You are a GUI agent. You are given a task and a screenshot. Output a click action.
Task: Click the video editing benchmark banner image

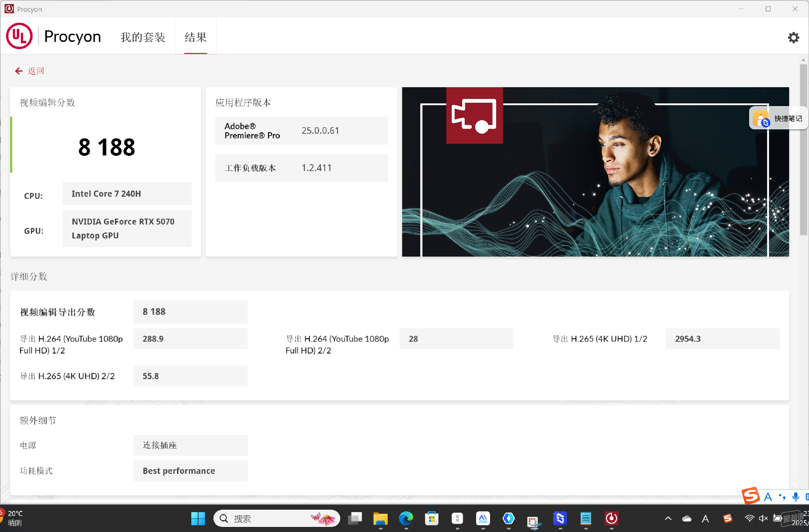coord(595,172)
